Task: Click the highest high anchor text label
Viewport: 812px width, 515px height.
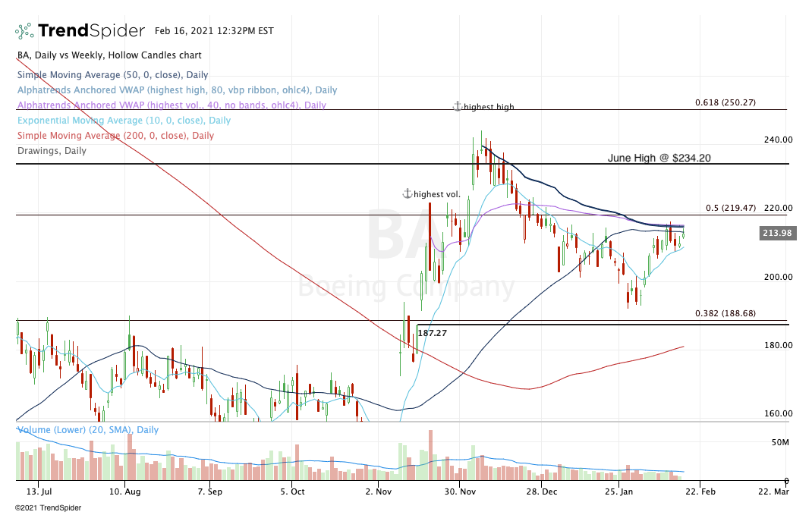Action: pos(489,107)
